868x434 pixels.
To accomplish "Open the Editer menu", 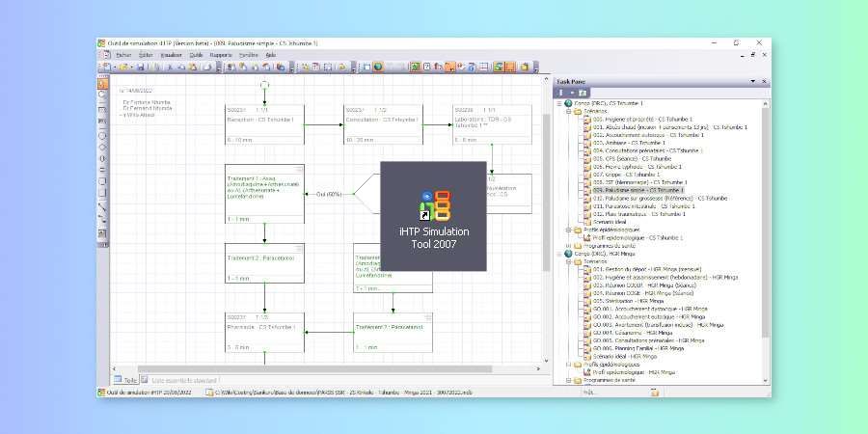I will click(146, 55).
